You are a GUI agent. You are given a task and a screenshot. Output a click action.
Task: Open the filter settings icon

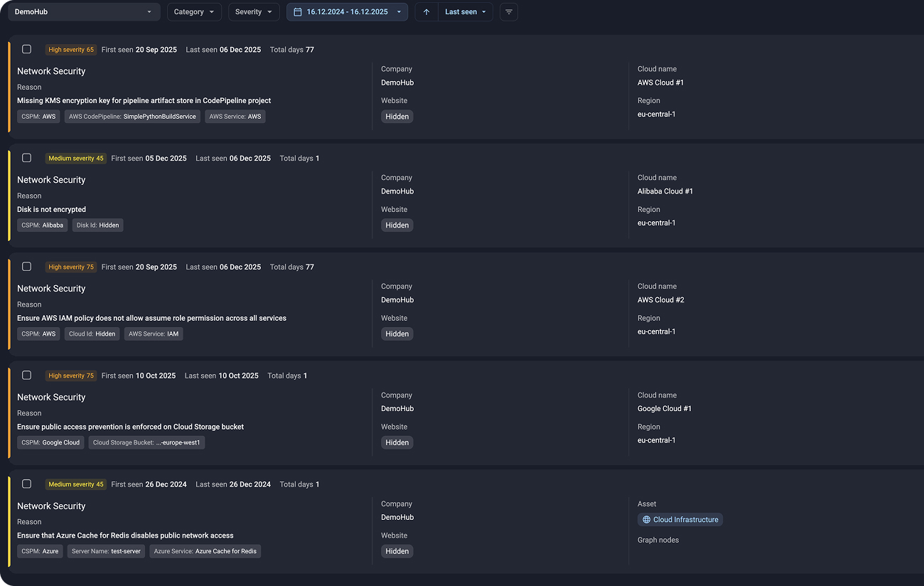(x=509, y=12)
